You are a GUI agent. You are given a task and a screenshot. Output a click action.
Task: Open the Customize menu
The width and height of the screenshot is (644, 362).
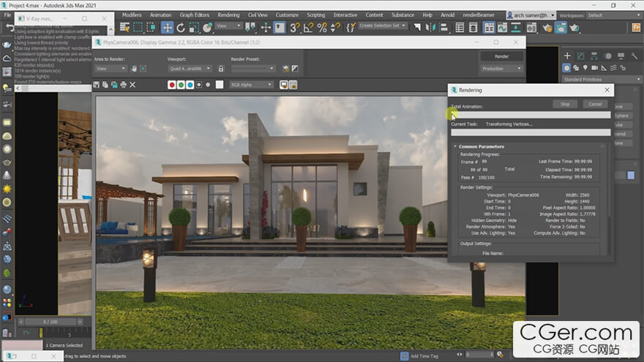(287, 15)
